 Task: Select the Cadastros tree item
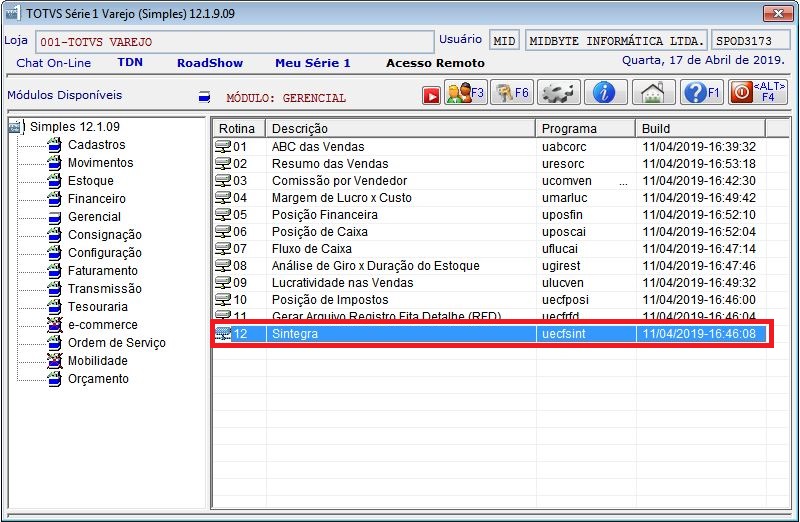[x=96, y=145]
